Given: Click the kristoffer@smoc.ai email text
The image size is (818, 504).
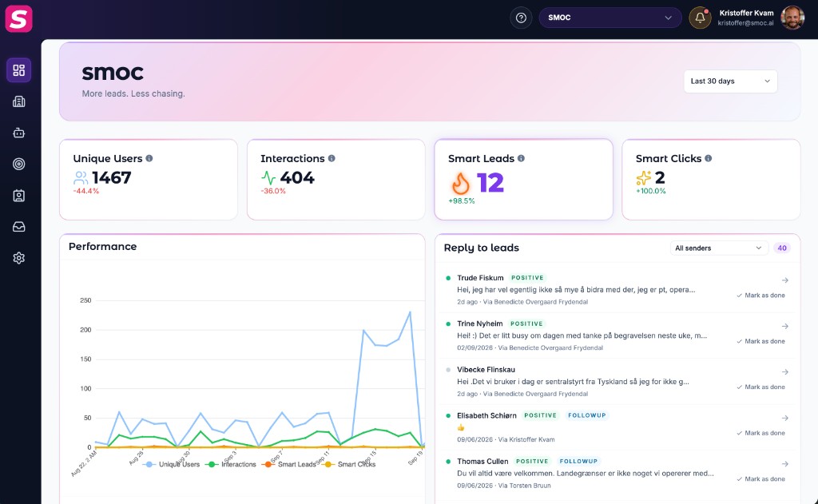Looking at the screenshot, I should [x=745, y=23].
